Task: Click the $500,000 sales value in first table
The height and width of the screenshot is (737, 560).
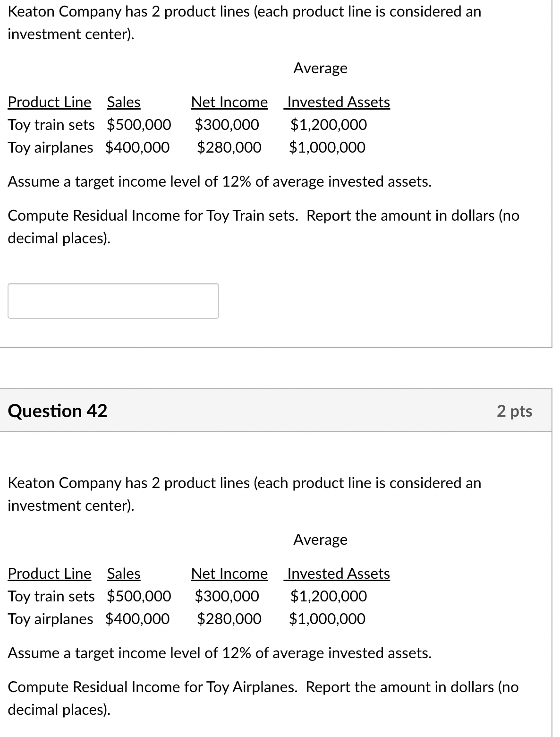Action: (139, 125)
